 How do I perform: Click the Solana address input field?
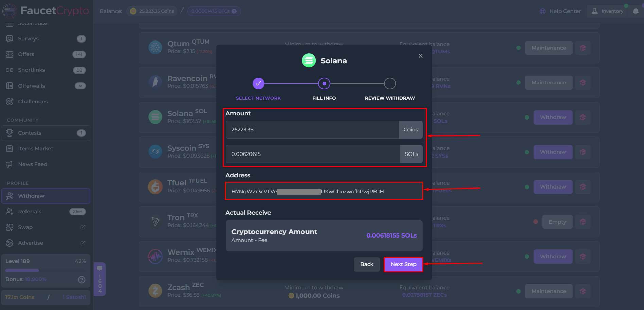[x=324, y=191]
